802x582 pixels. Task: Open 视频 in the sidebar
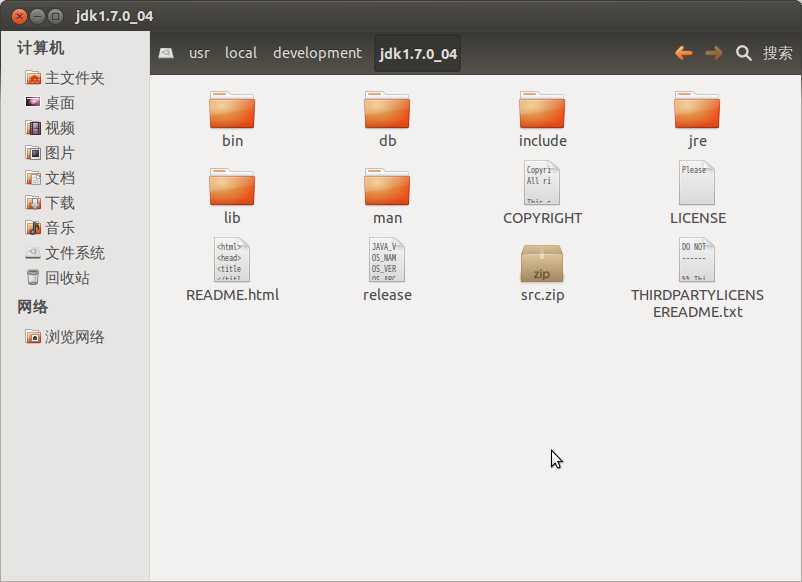coord(60,128)
